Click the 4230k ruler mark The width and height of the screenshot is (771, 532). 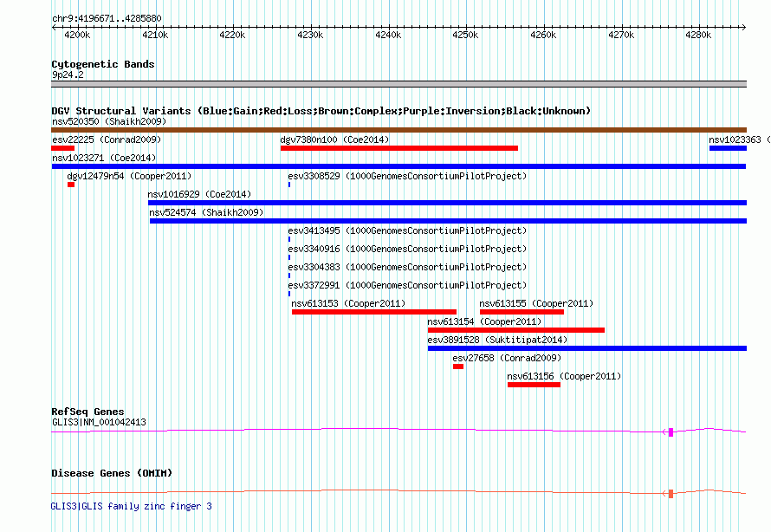(x=310, y=35)
